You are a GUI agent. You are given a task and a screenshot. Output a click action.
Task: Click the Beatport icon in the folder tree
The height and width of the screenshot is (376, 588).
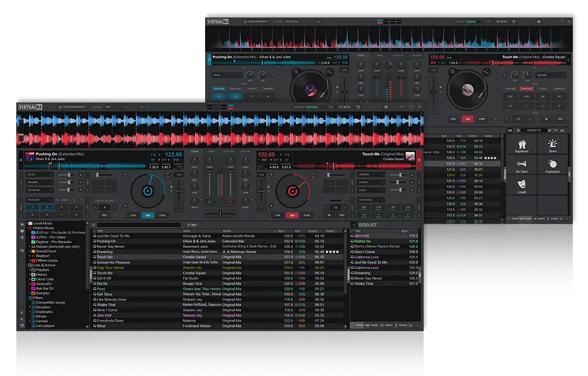(33, 256)
